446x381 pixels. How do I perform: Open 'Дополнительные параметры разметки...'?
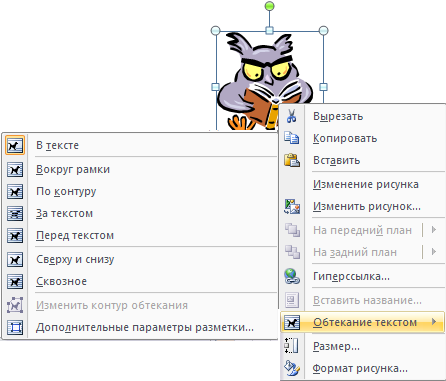[140, 328]
